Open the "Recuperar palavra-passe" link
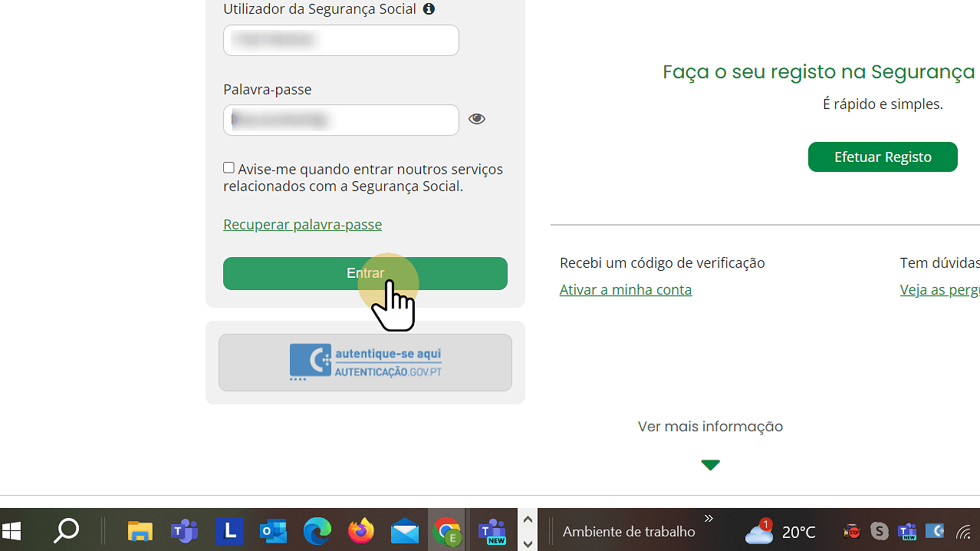This screenshot has height=551, width=980. coord(302,224)
